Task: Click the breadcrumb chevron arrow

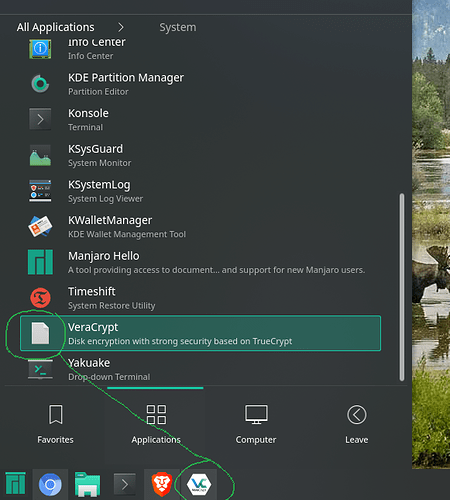Action: [x=121, y=27]
